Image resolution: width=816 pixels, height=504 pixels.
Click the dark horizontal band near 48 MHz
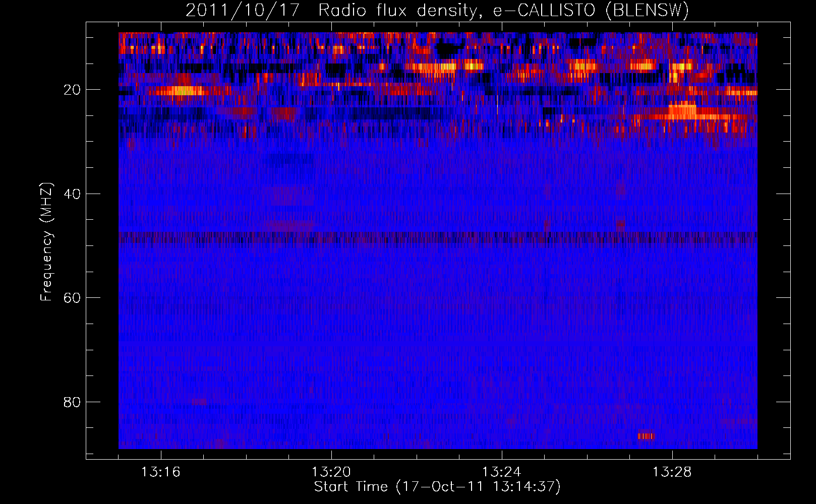pos(438,237)
